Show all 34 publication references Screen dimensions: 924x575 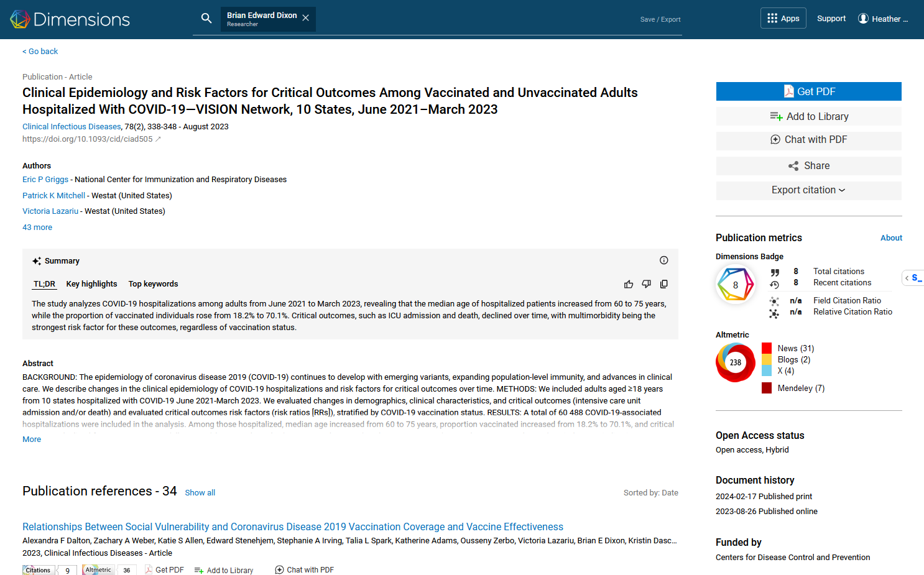tap(200, 493)
